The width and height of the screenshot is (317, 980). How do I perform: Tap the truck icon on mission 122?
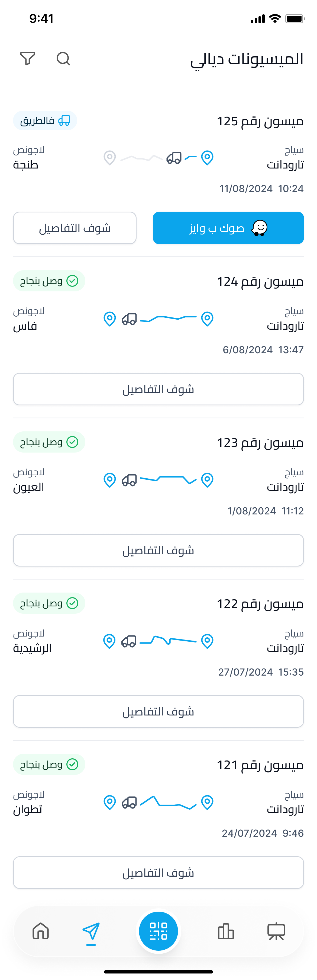click(x=129, y=641)
